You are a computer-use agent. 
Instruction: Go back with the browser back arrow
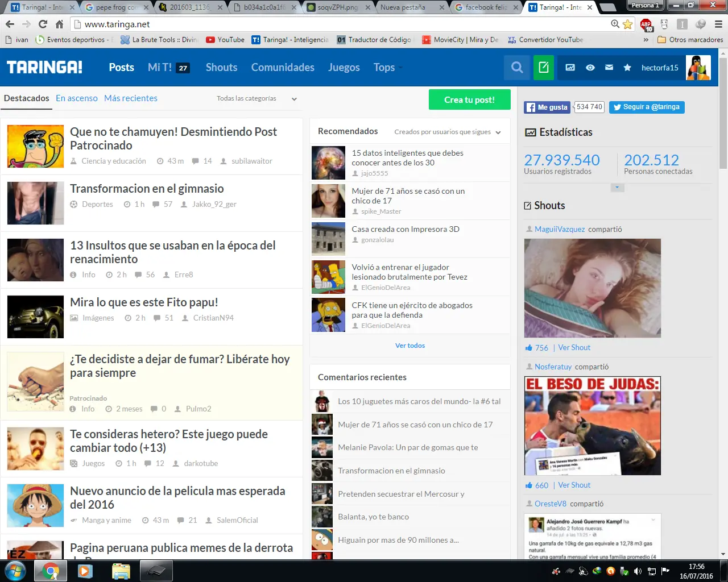coord(10,24)
